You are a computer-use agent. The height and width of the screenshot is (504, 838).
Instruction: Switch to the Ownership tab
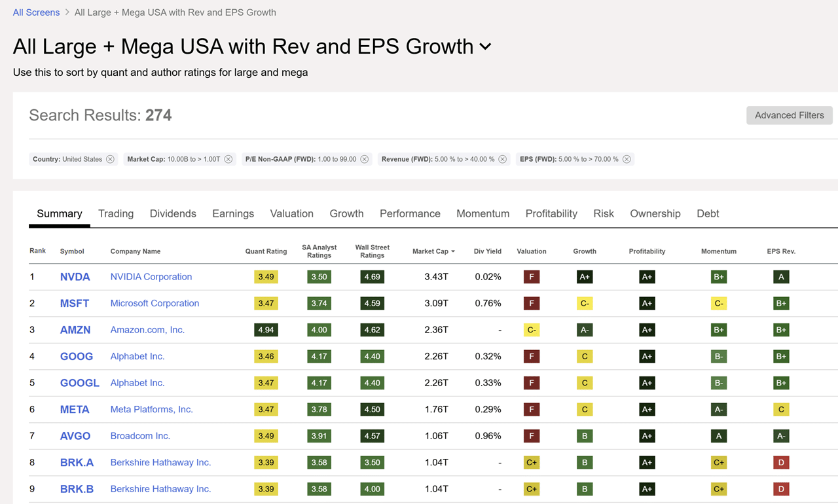pos(655,213)
